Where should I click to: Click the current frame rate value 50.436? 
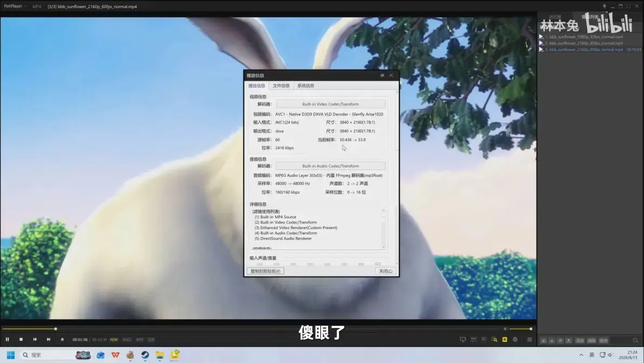pos(345,140)
